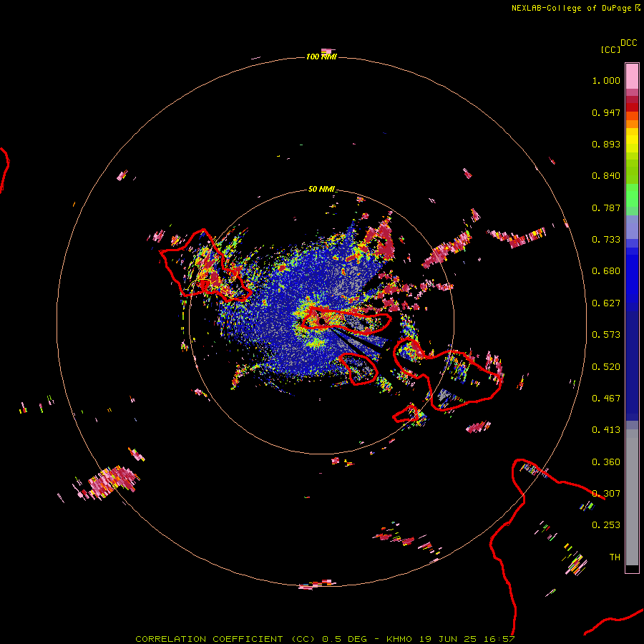Click the 0.680 scale value
The height and width of the screenshot is (644, 644).
(x=606, y=271)
